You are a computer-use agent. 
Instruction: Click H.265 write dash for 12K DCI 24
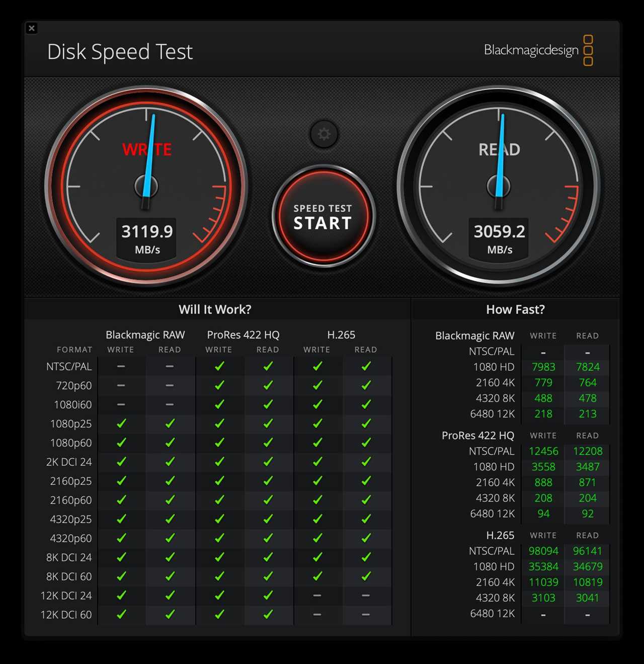click(x=317, y=596)
